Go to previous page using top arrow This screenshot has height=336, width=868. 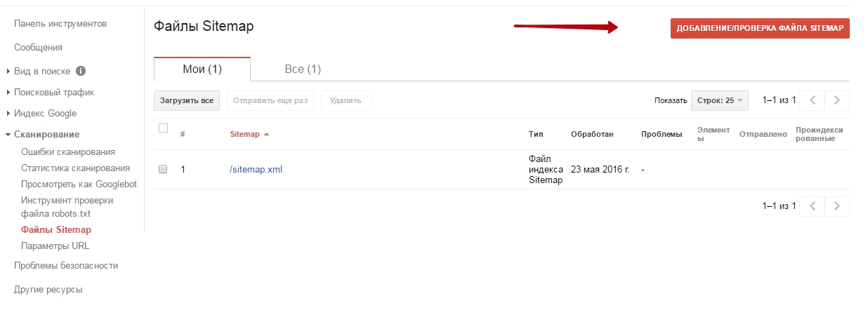(x=813, y=100)
